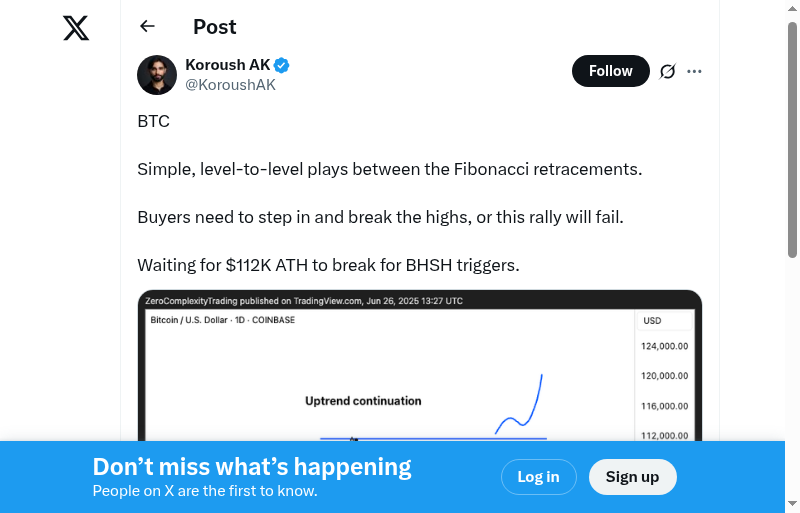Image resolution: width=800 pixels, height=513 pixels.
Task: Click the scrollbar down arrow
Action: point(792,503)
